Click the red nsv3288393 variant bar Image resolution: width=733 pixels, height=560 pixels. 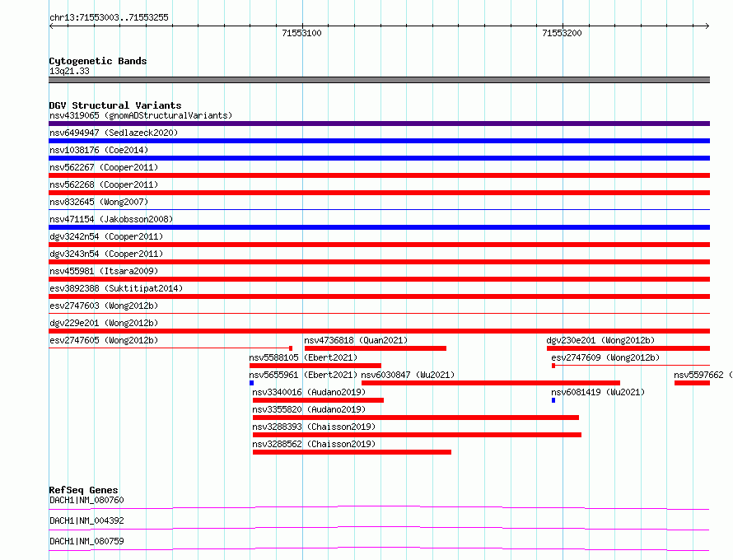417,435
